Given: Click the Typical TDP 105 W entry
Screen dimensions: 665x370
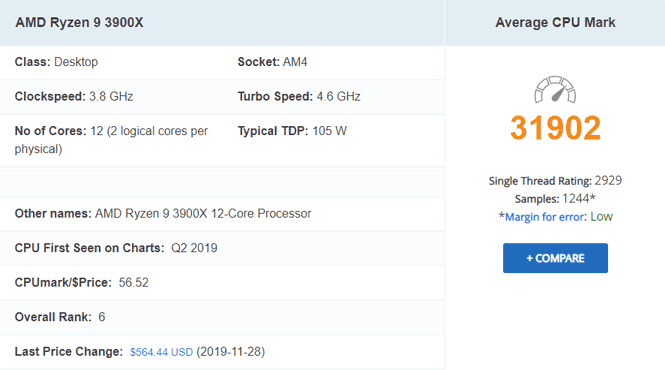Looking at the screenshot, I should pos(292,131).
